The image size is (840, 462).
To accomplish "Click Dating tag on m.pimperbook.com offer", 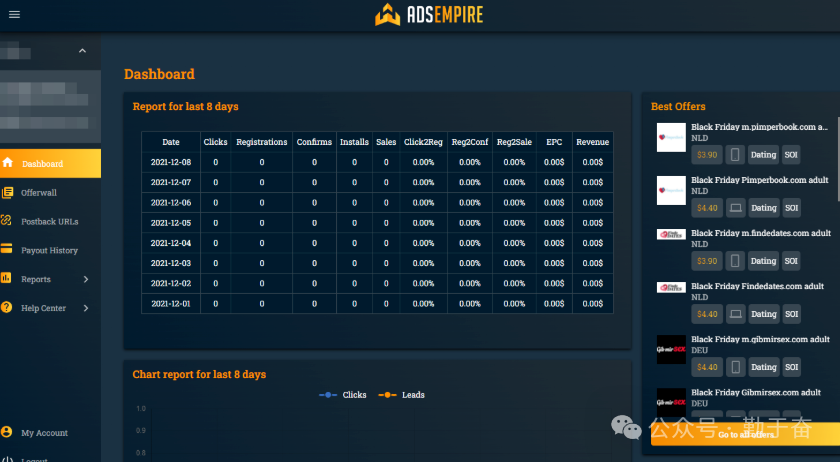I will click(x=763, y=155).
